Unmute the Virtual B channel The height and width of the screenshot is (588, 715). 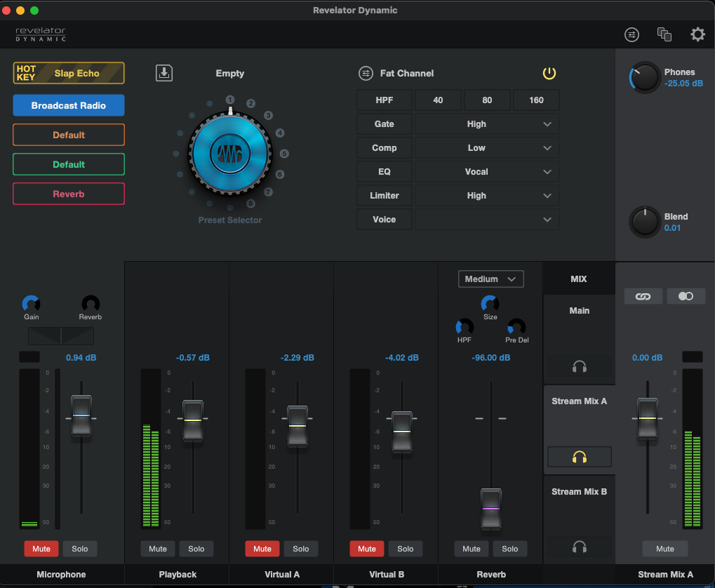point(366,549)
